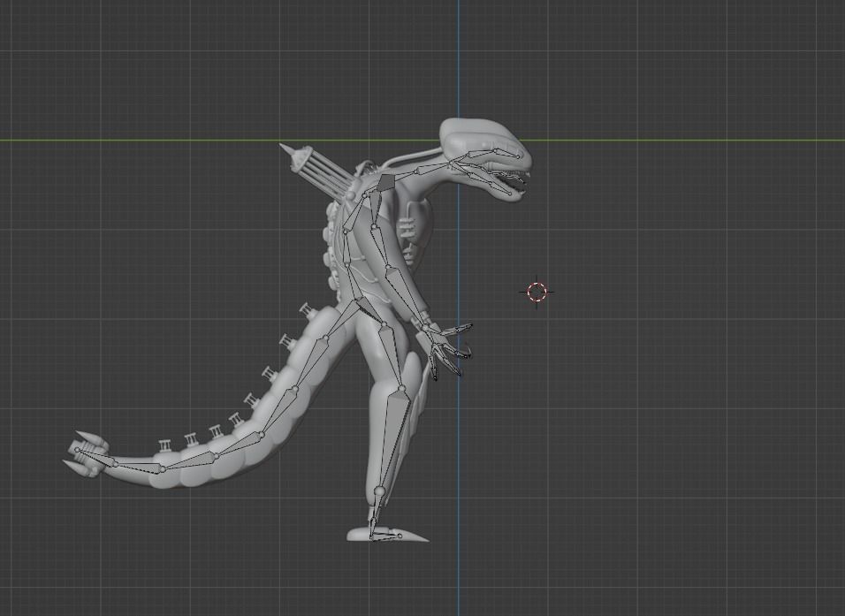
Task: Select the neck bone leading to the head
Action: tap(432, 168)
